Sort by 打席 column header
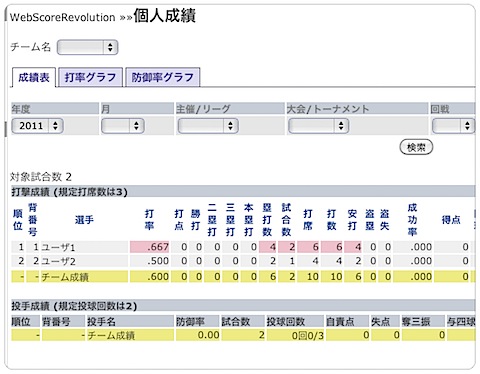The image size is (480, 374). tap(308, 220)
